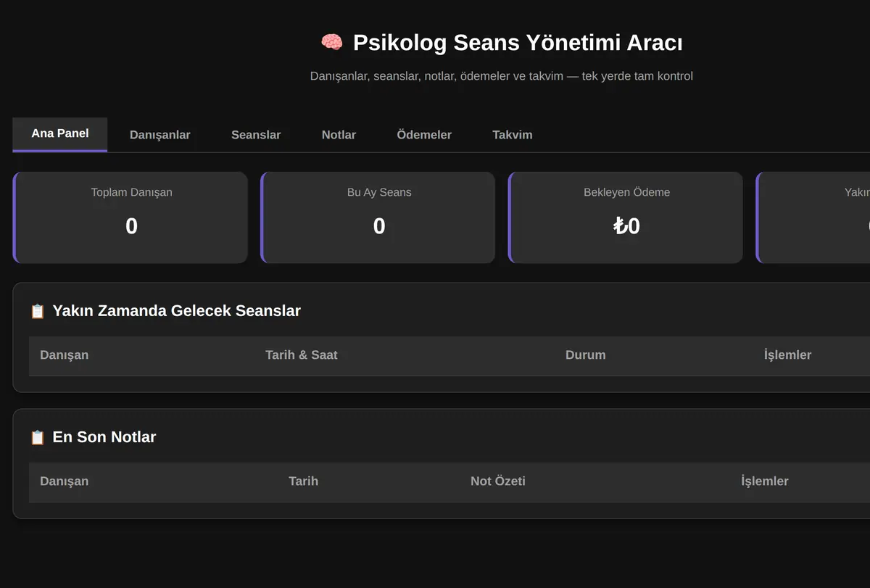The width and height of the screenshot is (870, 588).
Task: Click clipboard icon beside Yakın Zamanda Gelecek Seanslar
Action: coord(38,311)
